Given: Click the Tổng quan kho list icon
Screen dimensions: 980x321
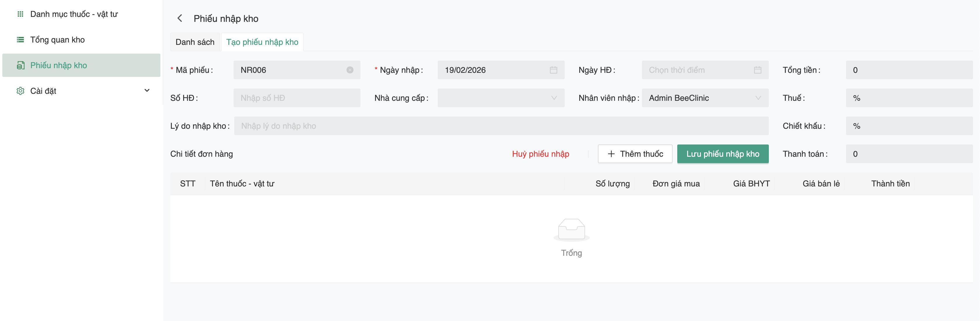Looking at the screenshot, I should pos(20,40).
